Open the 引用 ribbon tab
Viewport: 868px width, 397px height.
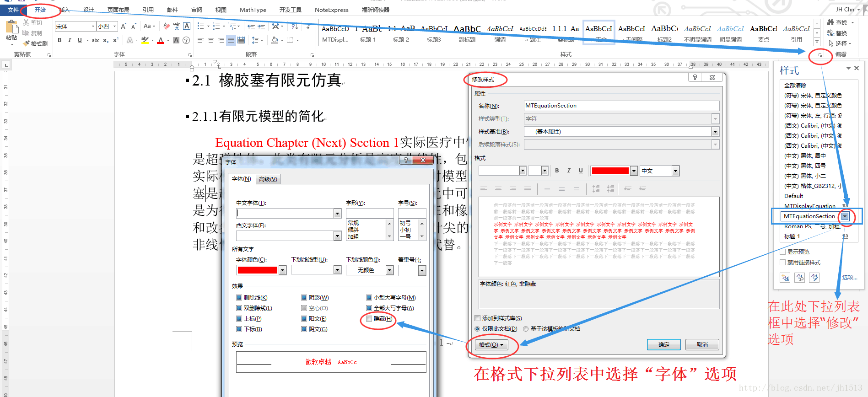(148, 10)
